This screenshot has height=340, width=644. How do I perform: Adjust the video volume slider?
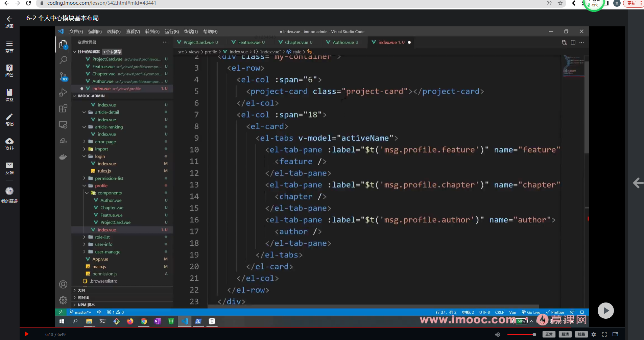tap(522, 335)
